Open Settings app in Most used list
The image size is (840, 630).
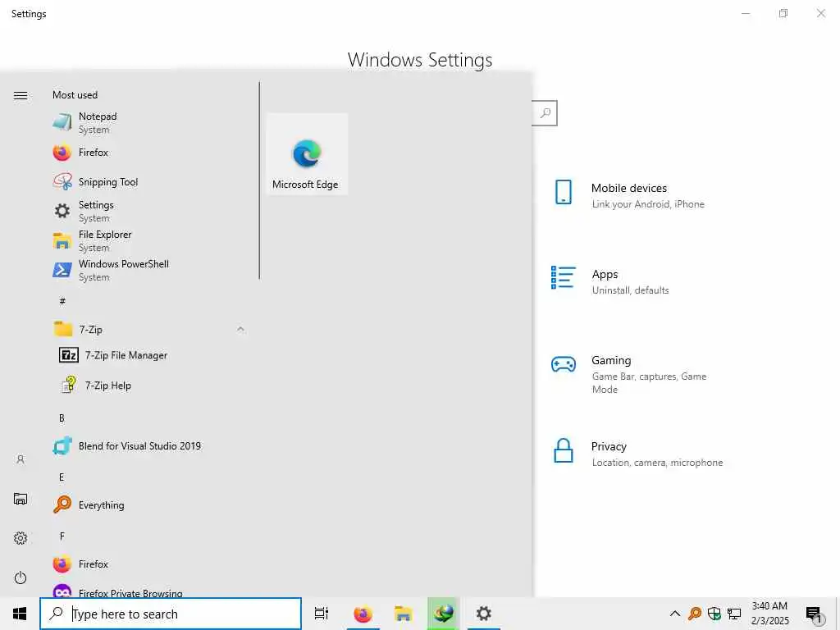click(150, 211)
